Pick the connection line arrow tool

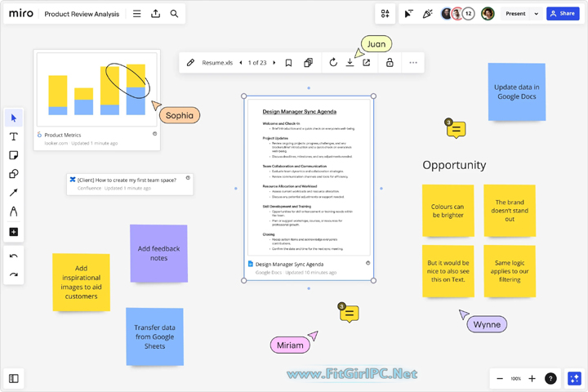14,193
